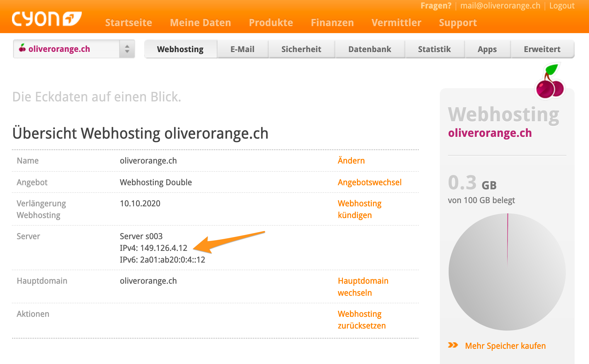
Task: Click the Übersicht Webhosting oliverorange.ch heading
Action: point(140,133)
